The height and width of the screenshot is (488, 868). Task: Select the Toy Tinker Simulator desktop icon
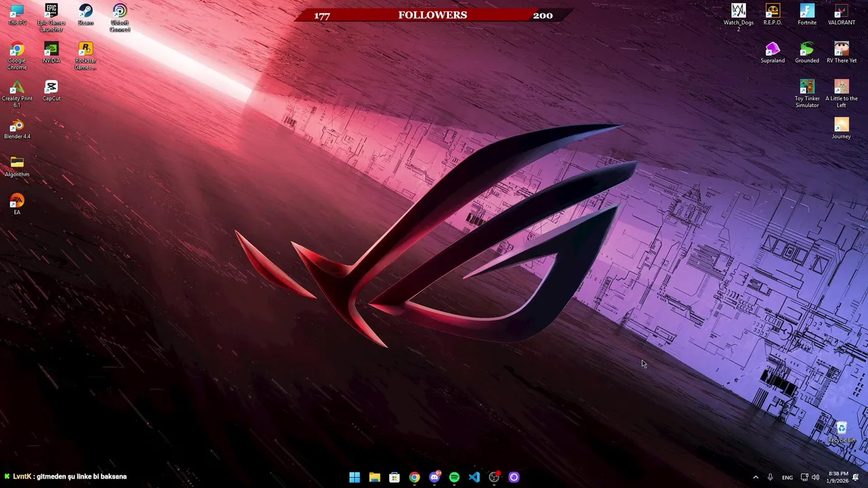click(x=807, y=94)
